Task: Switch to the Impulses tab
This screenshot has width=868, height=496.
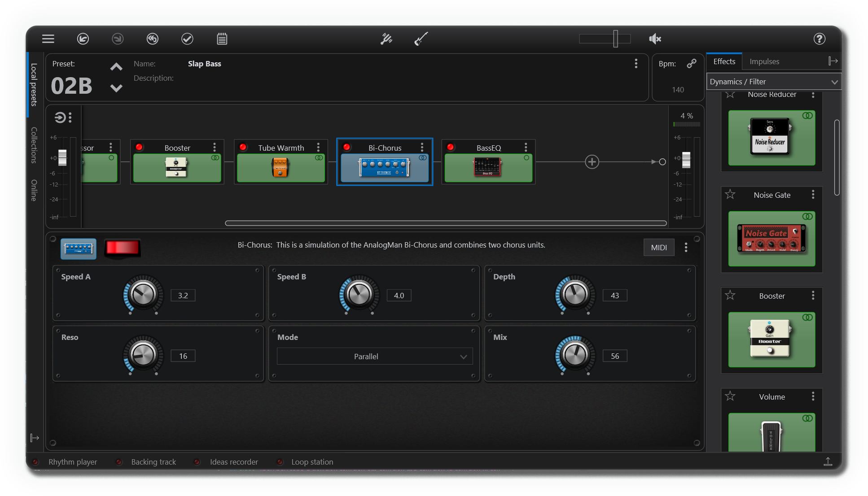Action: pyautogui.click(x=764, y=61)
